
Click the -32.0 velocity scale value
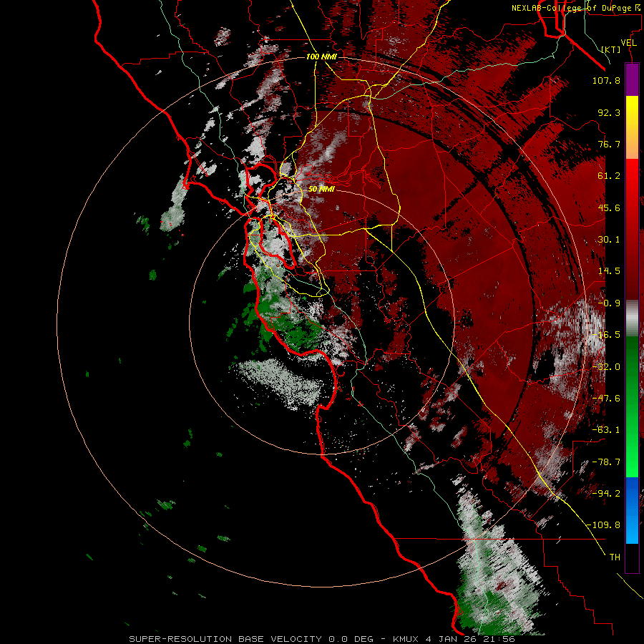pos(606,367)
